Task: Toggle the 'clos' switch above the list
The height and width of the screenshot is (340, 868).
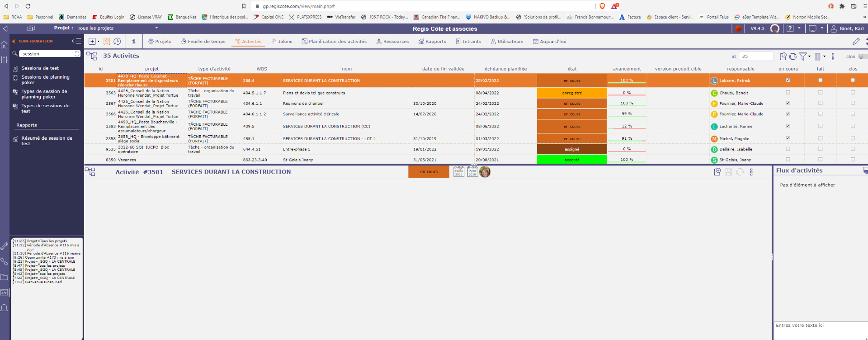Action: 863,57
